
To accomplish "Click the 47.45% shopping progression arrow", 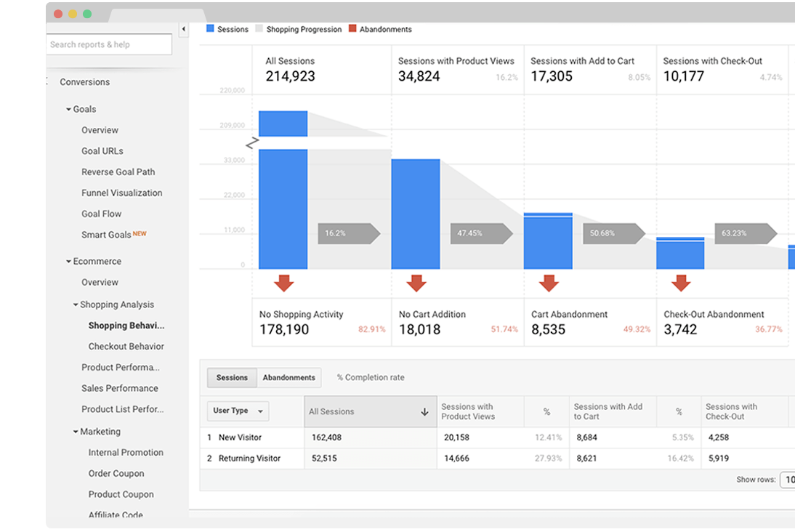I will pyautogui.click(x=481, y=233).
